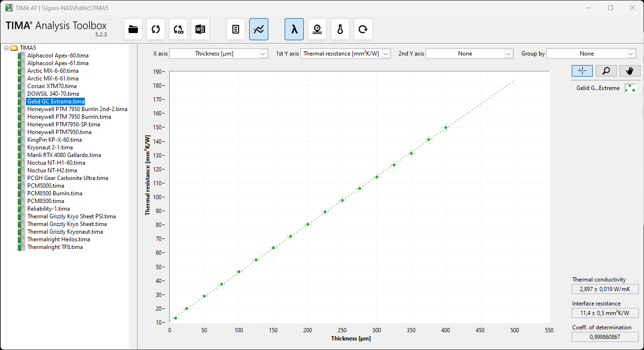The height and width of the screenshot is (350, 644).
Task: Collapse the TIMA5 folder tree node
Action: [6, 48]
